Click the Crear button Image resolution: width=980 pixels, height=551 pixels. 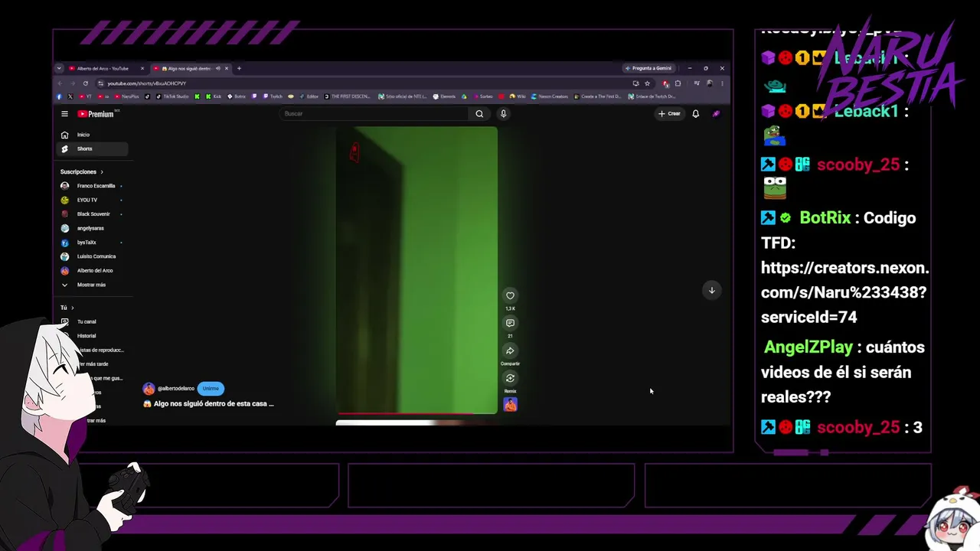point(669,114)
